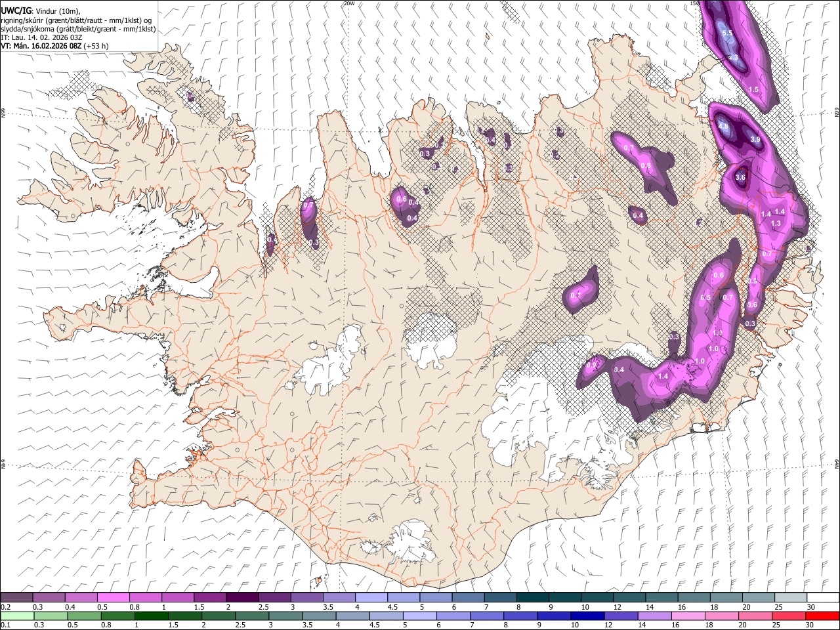Click the '4.8' snowfall value on the map
Viewport: 840px width, 630px height.
(x=723, y=126)
